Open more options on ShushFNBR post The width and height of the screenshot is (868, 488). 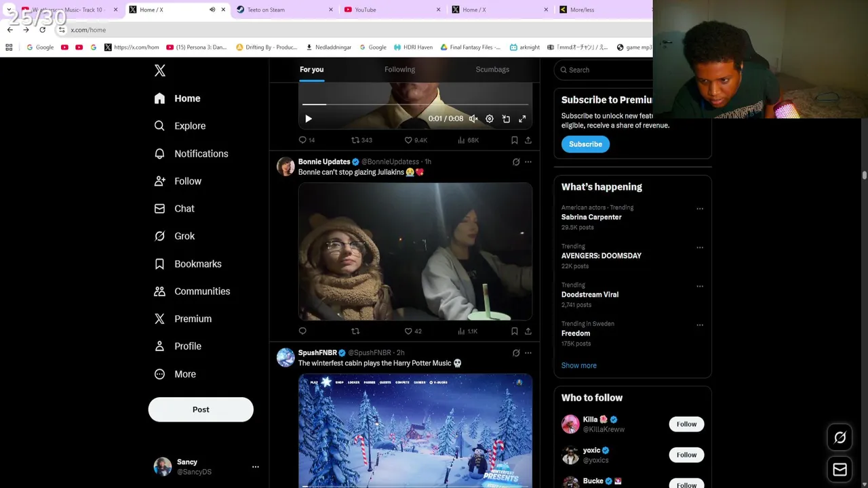pos(528,353)
